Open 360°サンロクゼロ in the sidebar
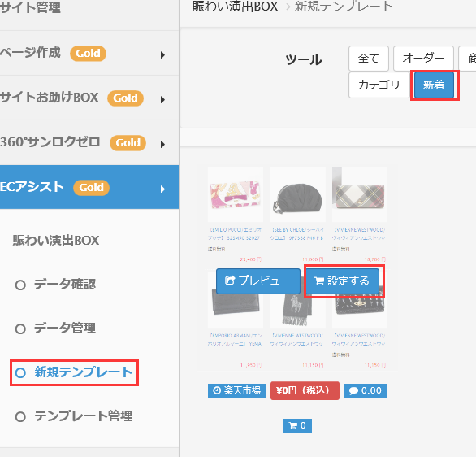This screenshot has width=476, height=457. click(x=50, y=142)
